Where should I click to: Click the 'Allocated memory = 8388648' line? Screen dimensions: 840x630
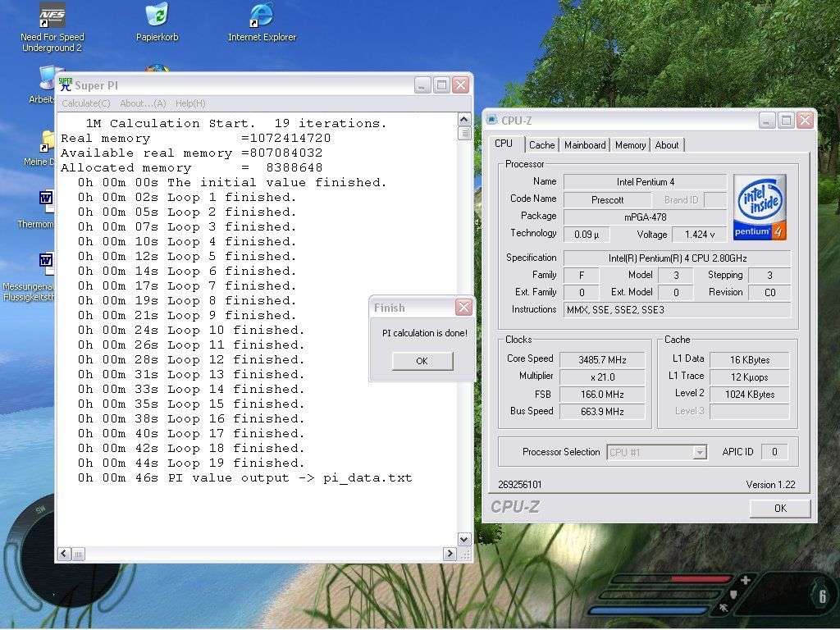coord(191,167)
